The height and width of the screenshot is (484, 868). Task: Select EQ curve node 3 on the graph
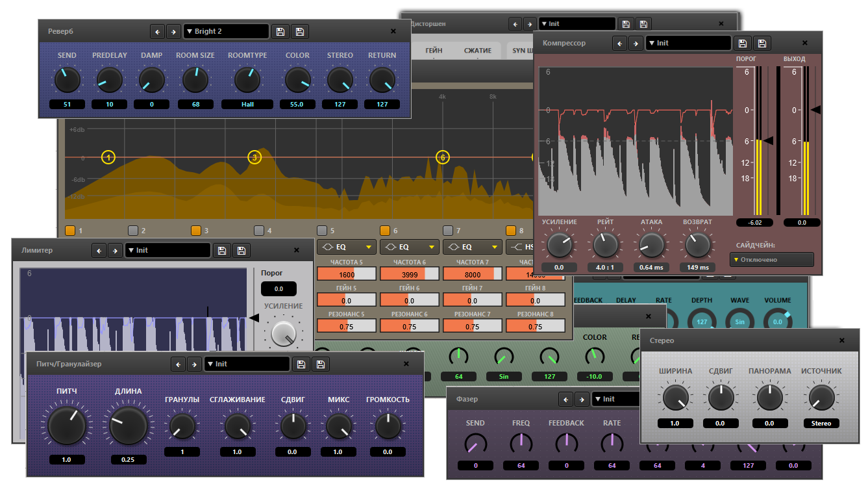(x=254, y=157)
